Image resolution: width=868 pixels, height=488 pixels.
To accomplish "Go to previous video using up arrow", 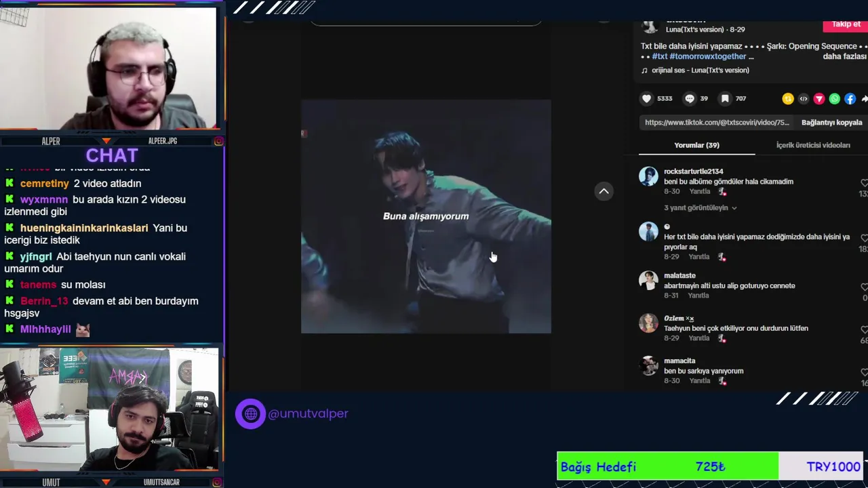I will click(604, 192).
